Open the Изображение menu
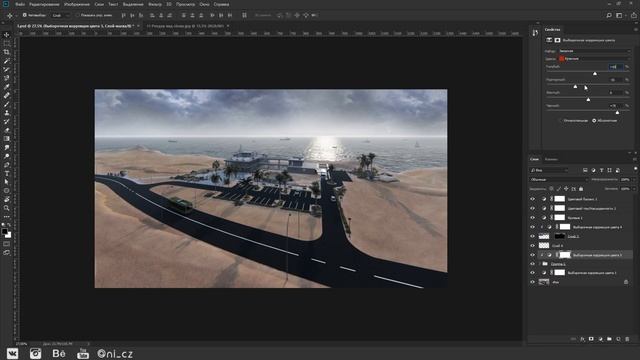Image resolution: width=640 pixels, height=360 pixels. pos(77,4)
